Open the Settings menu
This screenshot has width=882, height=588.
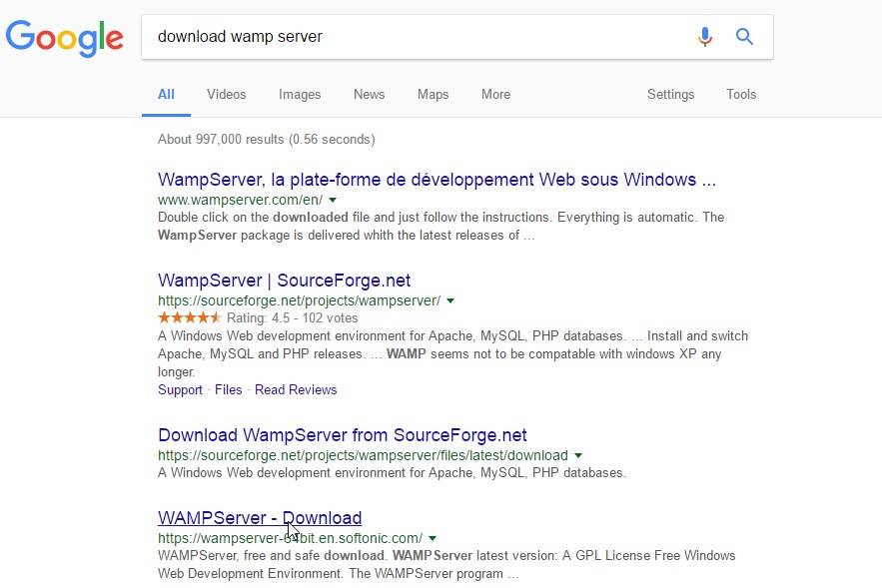(x=670, y=94)
